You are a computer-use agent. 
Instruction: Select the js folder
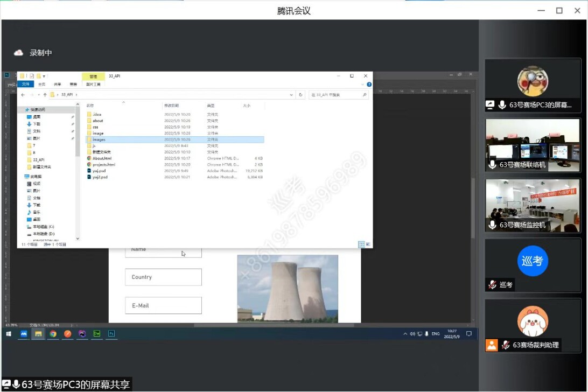click(175, 145)
